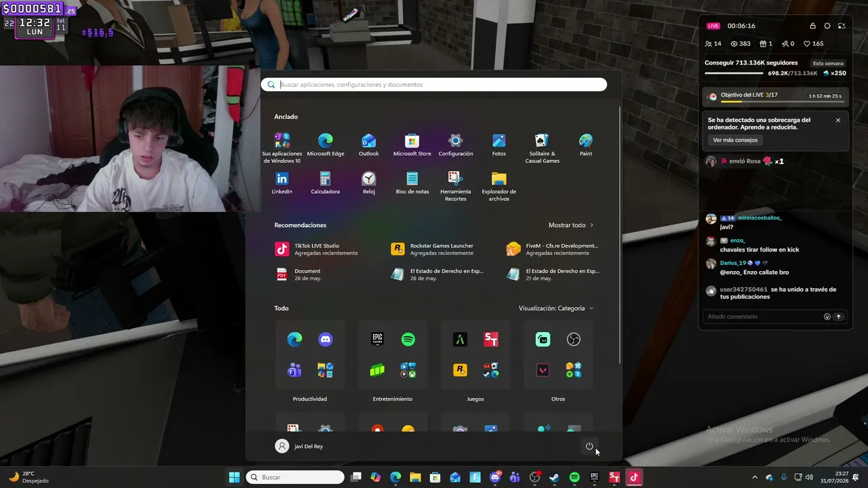Click the Esta semana label

pos(829,63)
